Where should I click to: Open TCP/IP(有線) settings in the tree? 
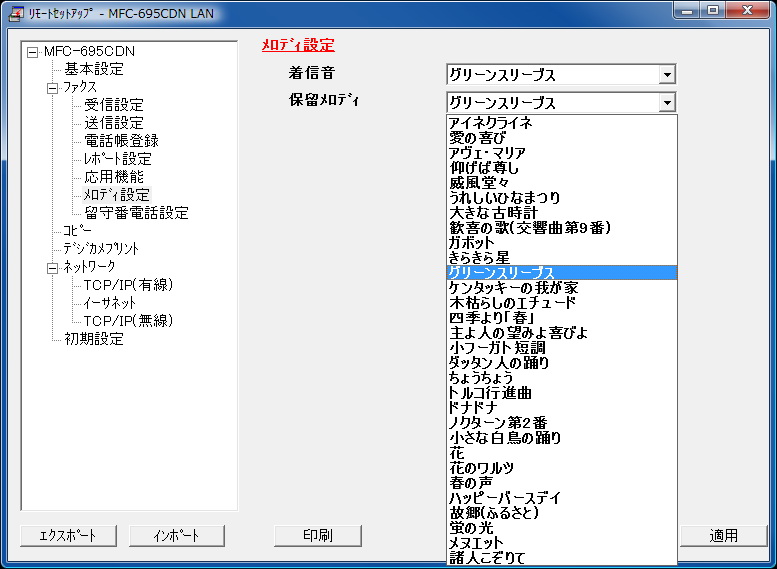[128, 284]
